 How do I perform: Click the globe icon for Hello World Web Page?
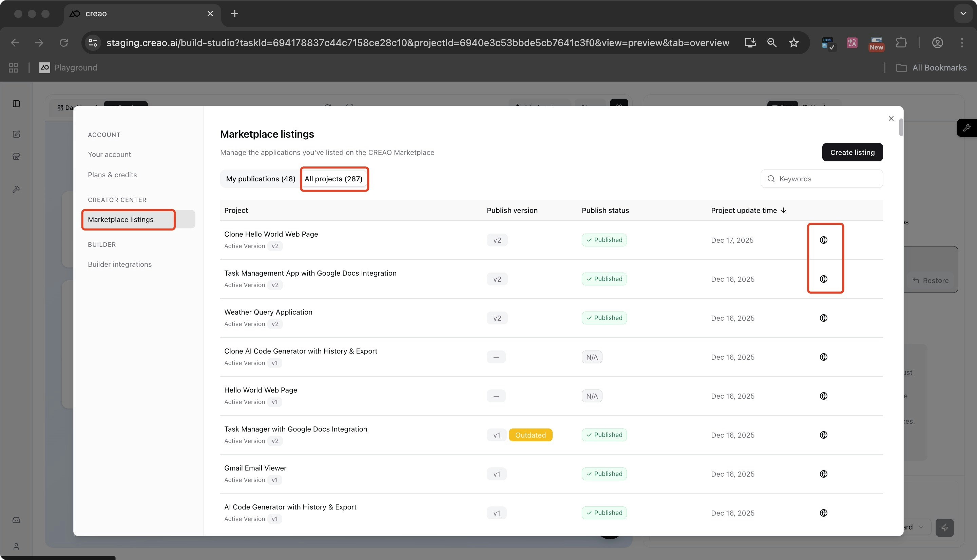[x=823, y=396]
